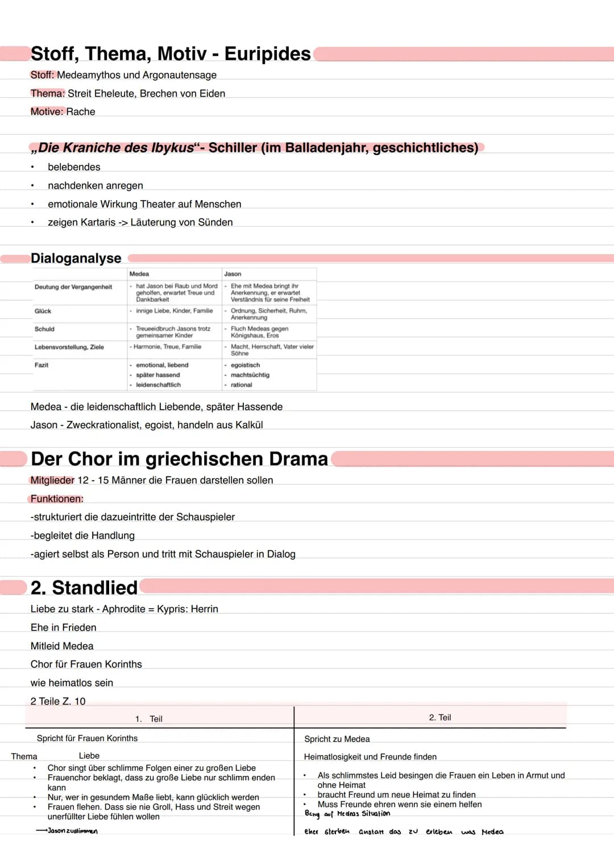This screenshot has width=614, height=868.
Task: Click 'Spricht für Frauen Korinths'
Action: point(87,738)
